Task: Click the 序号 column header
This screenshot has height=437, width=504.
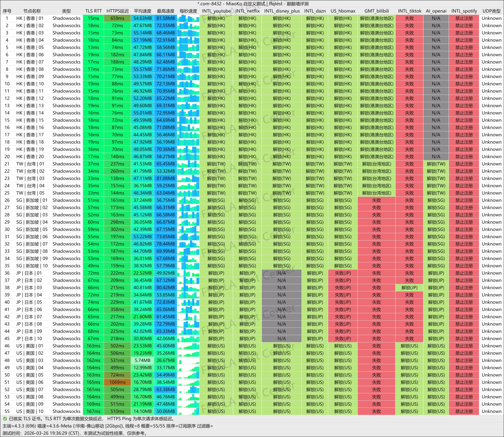Action: point(7,11)
